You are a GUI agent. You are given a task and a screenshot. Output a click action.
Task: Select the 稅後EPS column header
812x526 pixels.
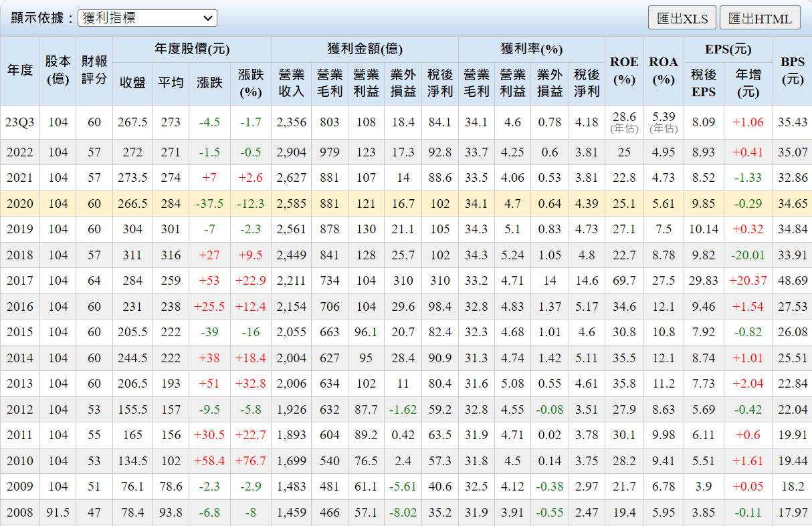point(704,83)
